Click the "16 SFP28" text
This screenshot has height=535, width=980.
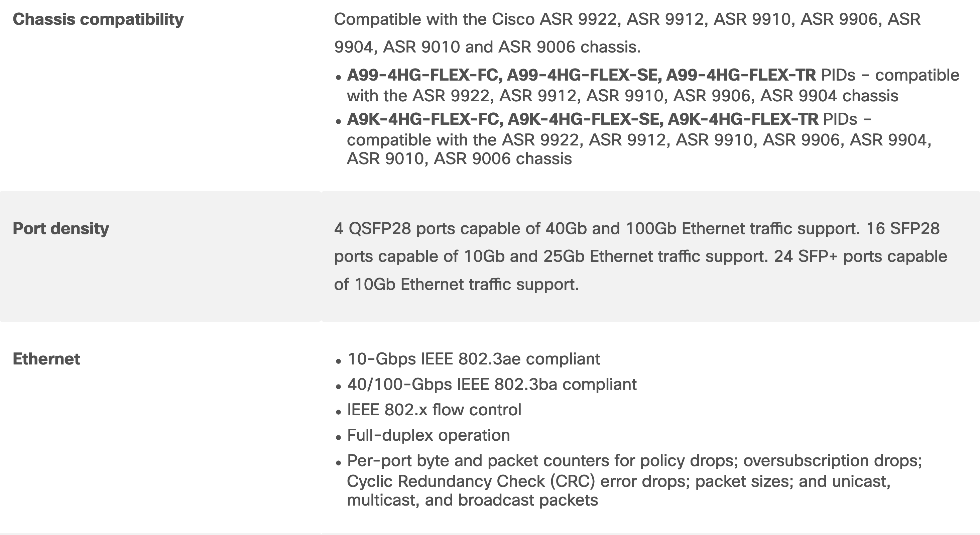coord(902,229)
